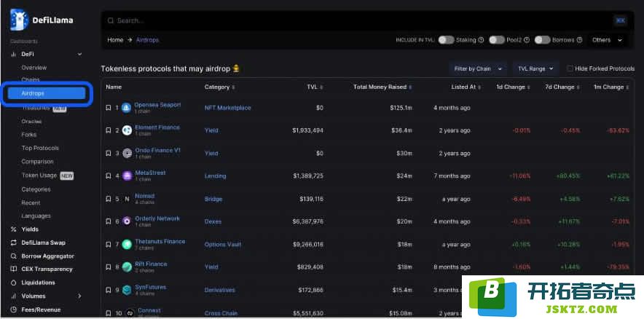The height and width of the screenshot is (319, 644).
Task: Open Token Usage in sidebar
Action: [39, 176]
